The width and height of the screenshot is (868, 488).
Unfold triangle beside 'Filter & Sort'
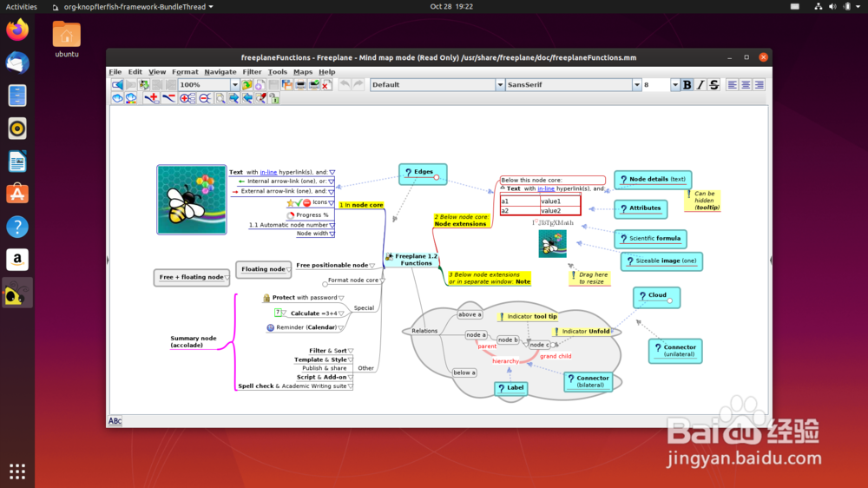(x=351, y=351)
